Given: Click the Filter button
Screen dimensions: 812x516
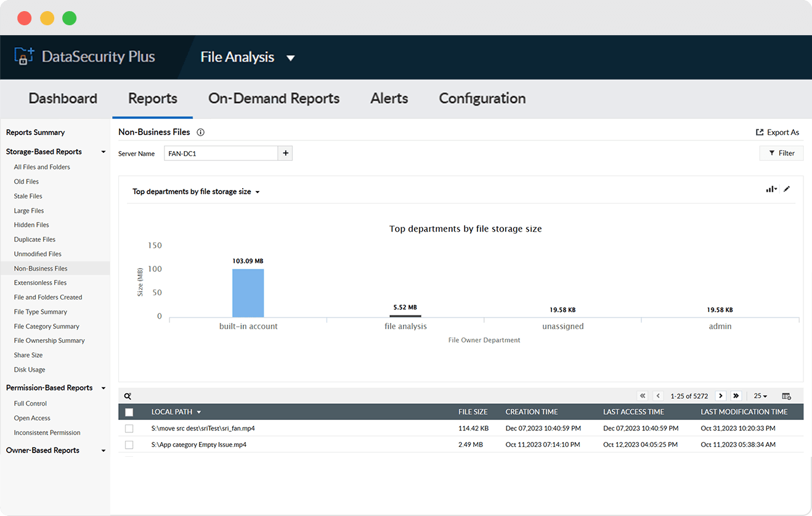Looking at the screenshot, I should [781, 153].
